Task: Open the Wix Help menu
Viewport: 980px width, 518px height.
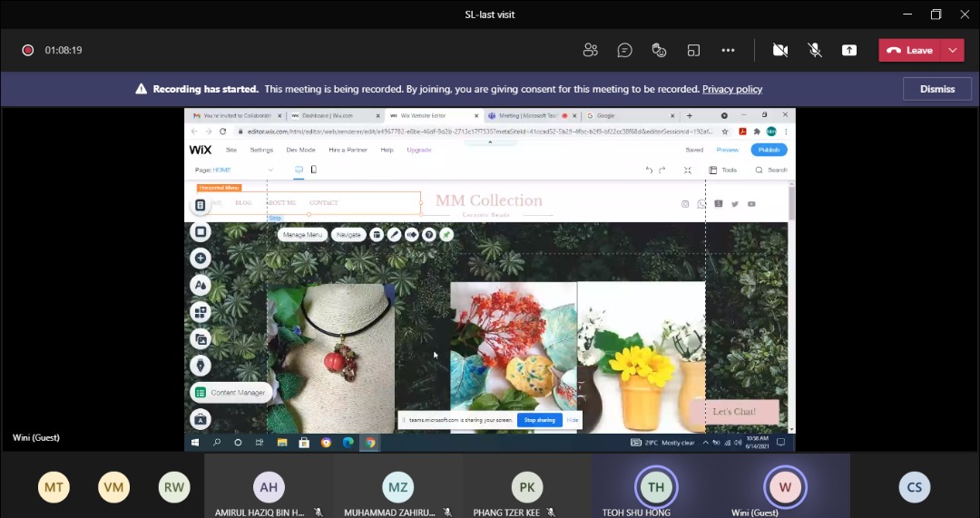Action: pos(387,150)
